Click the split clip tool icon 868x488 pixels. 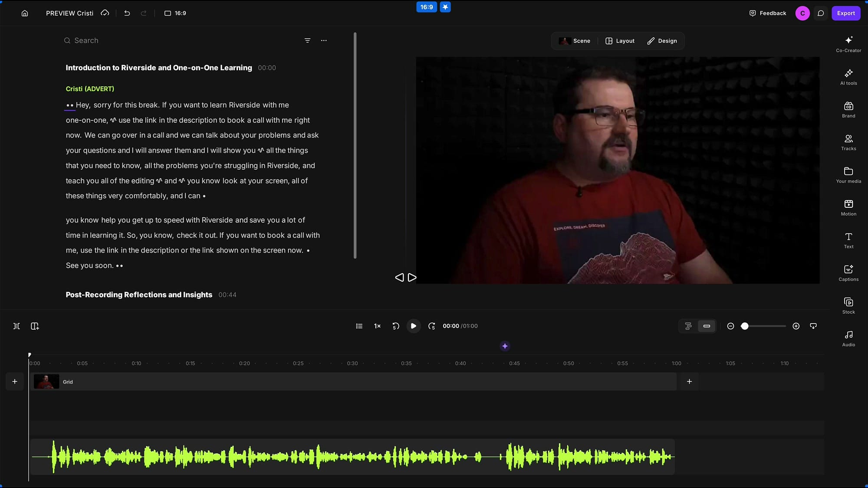coord(16,326)
